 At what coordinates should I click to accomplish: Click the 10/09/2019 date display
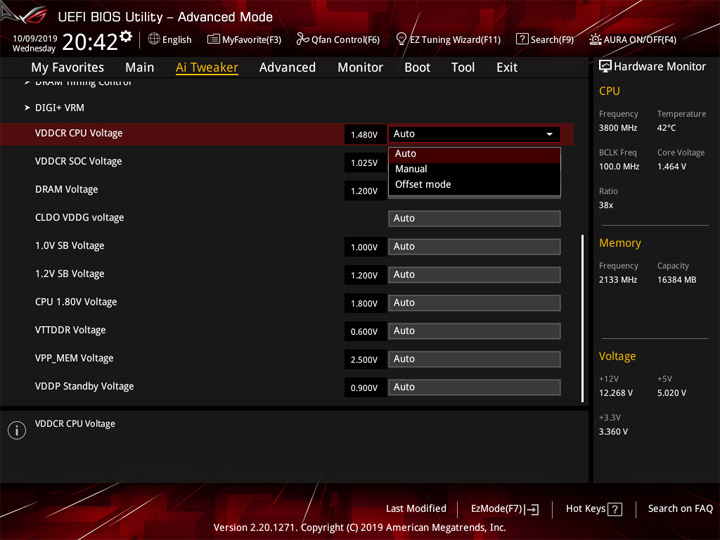(34, 38)
